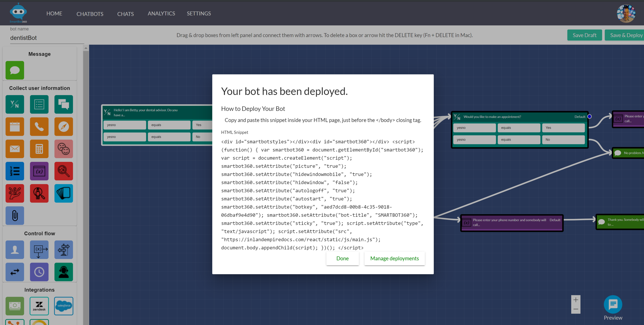Click the HTML snippet code text
The height and width of the screenshot is (325, 644).
(x=322, y=195)
